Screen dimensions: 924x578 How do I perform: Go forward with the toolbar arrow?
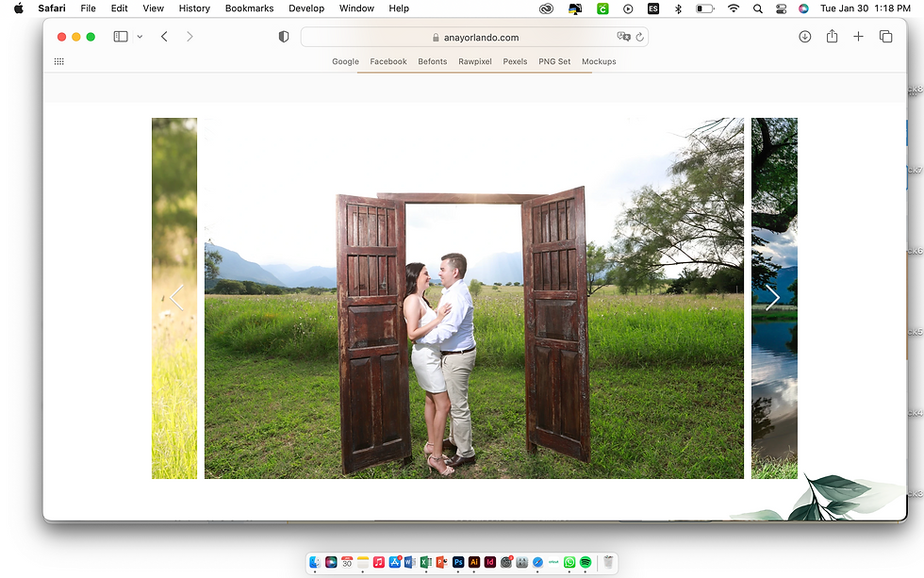(x=190, y=37)
